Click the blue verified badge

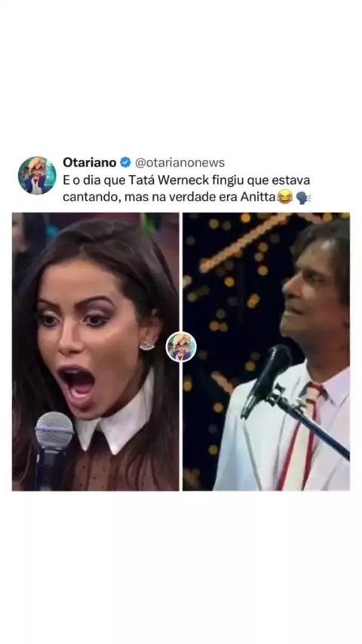click(125, 163)
